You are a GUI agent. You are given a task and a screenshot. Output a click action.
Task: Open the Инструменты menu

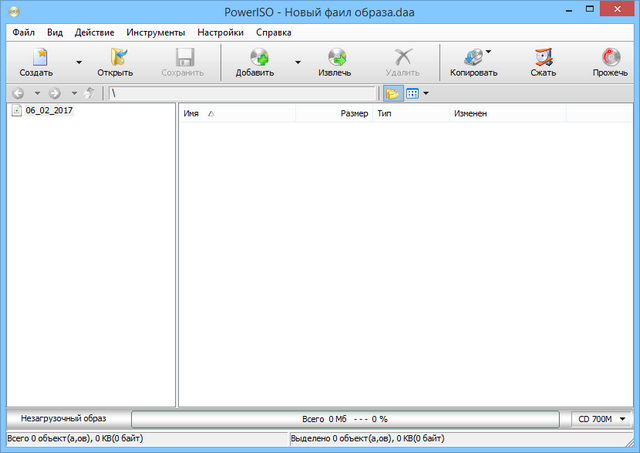coord(154,32)
